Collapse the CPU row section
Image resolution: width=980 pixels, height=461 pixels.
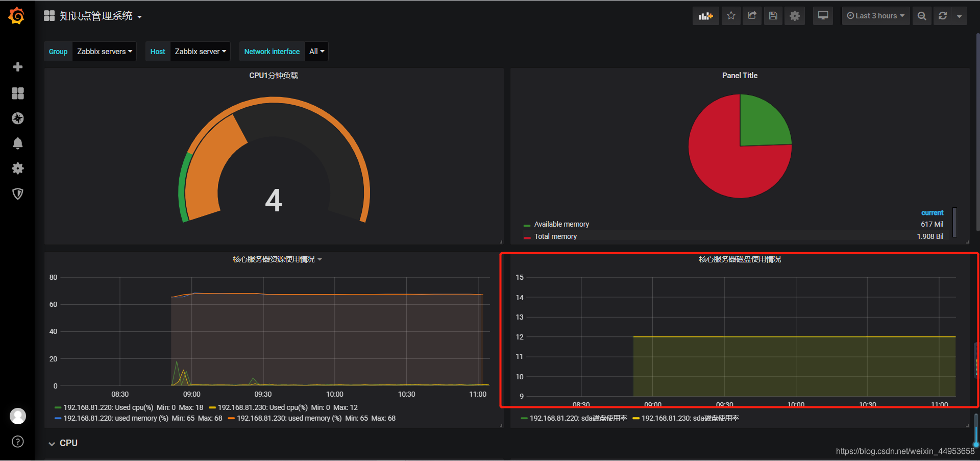click(63, 443)
